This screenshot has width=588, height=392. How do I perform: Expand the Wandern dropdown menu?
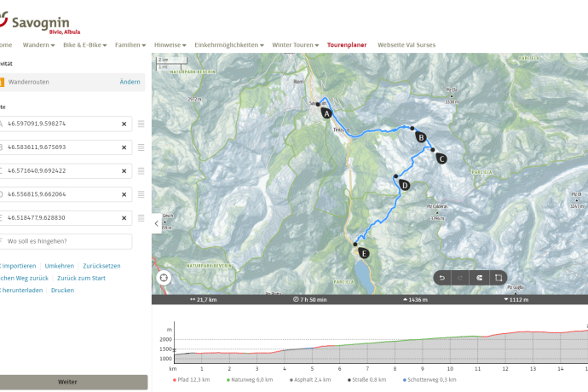[x=38, y=44]
